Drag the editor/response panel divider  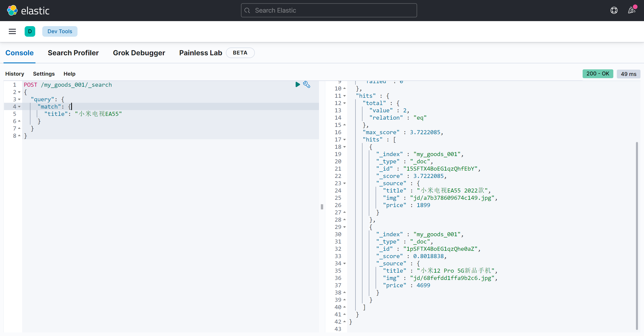point(322,207)
